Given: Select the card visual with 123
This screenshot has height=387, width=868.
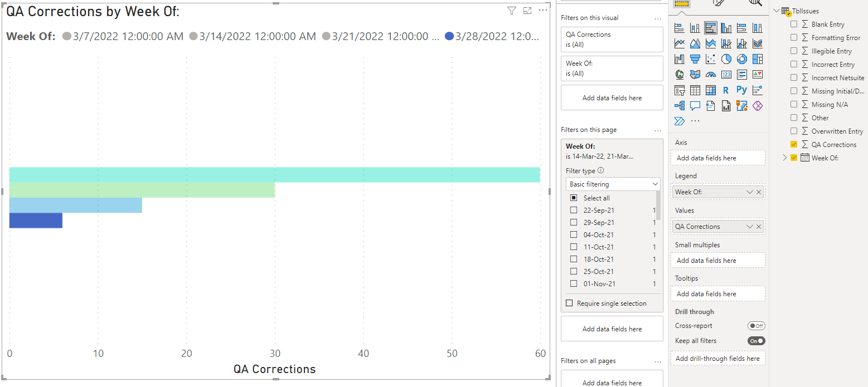Looking at the screenshot, I should [726, 75].
